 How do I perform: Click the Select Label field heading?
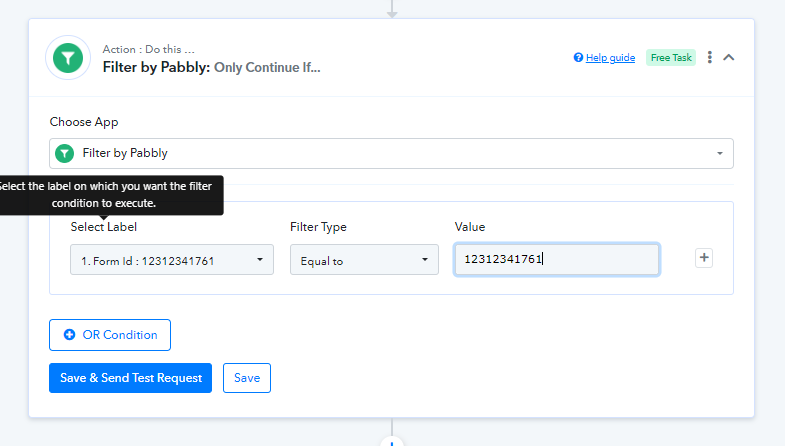[104, 227]
